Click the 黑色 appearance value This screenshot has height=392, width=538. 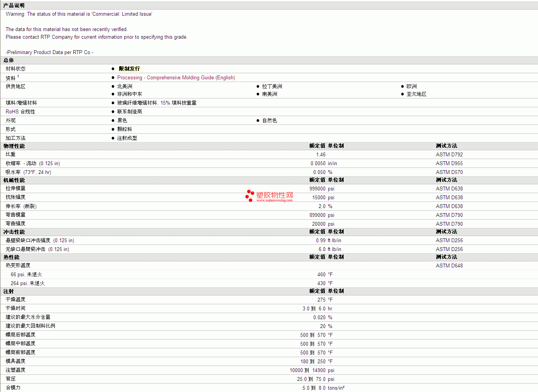click(x=122, y=120)
